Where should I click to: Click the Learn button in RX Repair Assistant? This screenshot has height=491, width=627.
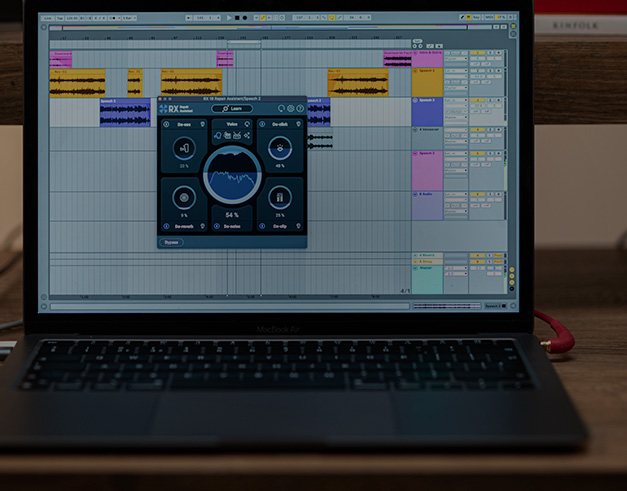(232, 108)
